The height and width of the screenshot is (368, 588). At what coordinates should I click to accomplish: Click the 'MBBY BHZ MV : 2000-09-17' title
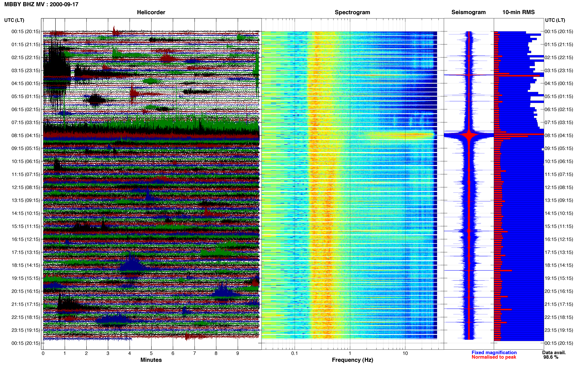[41, 4]
